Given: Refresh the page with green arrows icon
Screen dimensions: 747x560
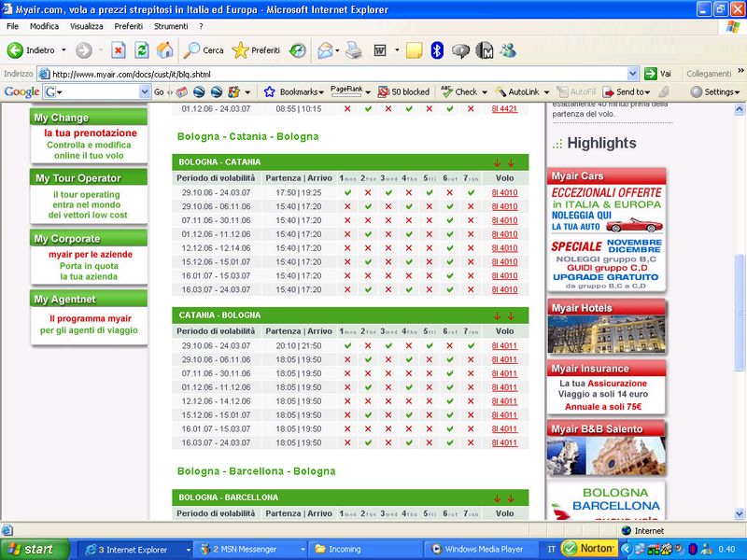Looking at the screenshot, I should [x=142, y=50].
